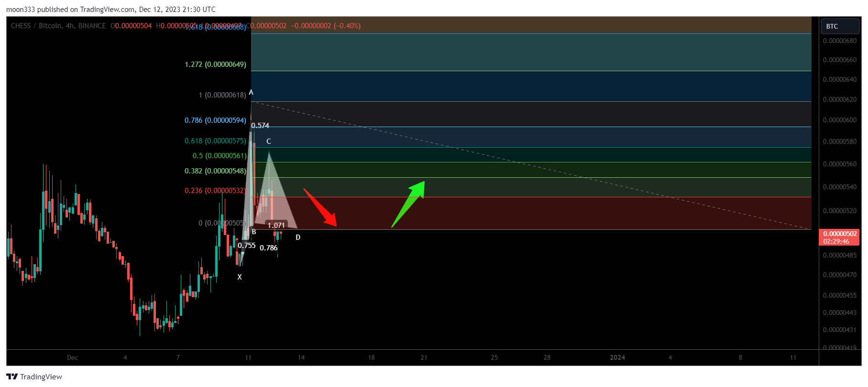Click the change value -0.00000002 (-0.40%)
This screenshot has width=868, height=387.
(x=326, y=26)
